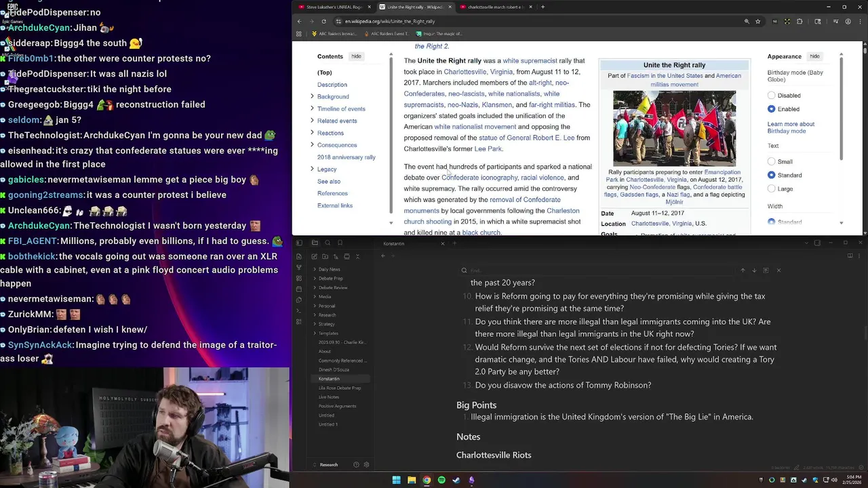Open the white supremacist link

pyautogui.click(x=530, y=61)
